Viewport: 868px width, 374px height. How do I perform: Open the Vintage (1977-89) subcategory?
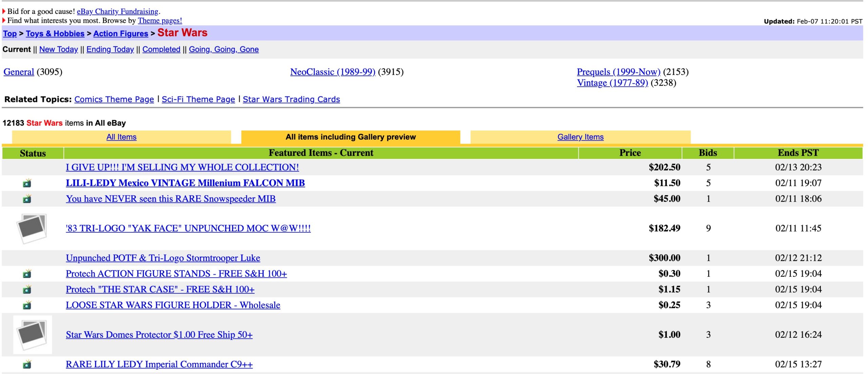612,83
